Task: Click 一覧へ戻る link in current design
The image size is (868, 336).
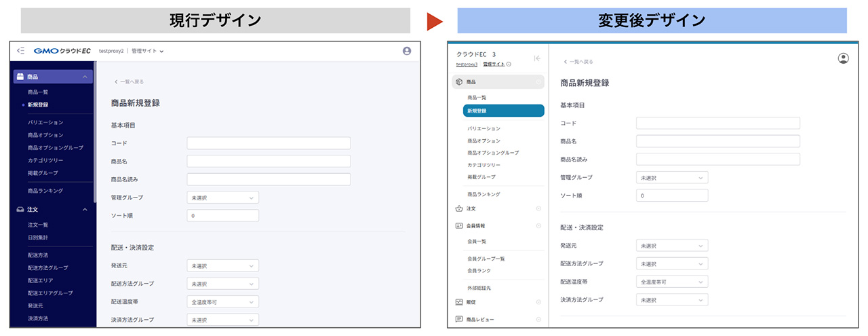Action: coord(129,81)
